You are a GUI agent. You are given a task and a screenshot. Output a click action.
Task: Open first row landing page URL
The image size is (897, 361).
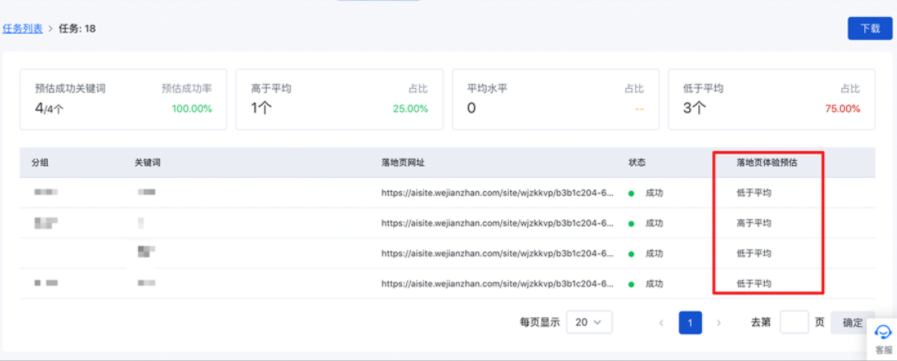tap(498, 193)
